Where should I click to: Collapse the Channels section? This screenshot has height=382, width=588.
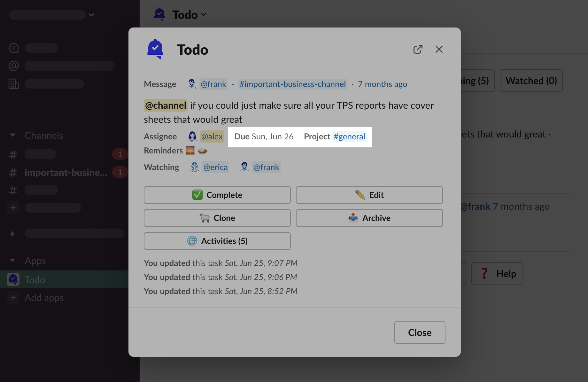[13, 135]
